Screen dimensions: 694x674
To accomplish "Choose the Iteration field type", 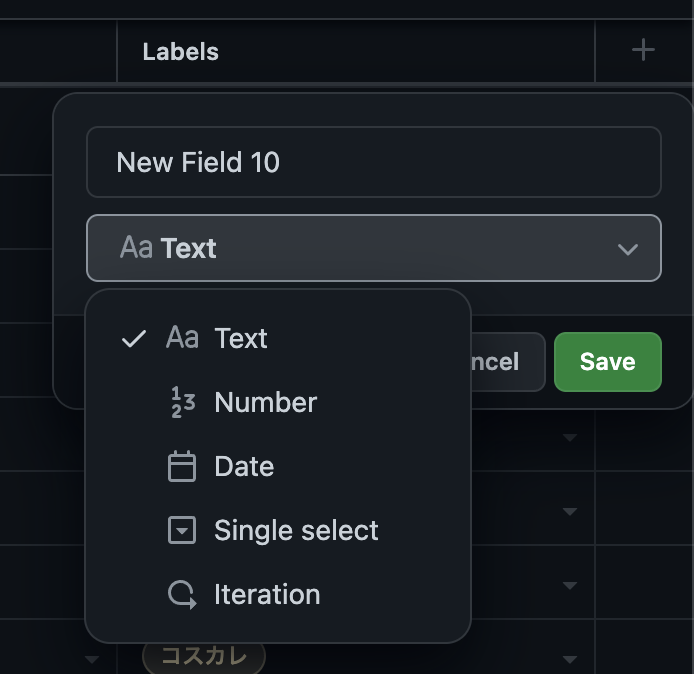I will coord(267,594).
